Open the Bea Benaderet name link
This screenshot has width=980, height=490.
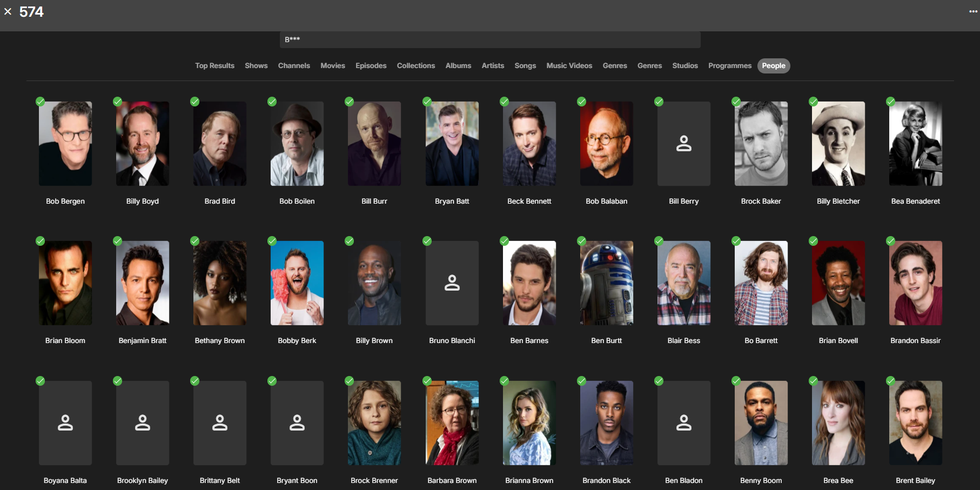(916, 202)
